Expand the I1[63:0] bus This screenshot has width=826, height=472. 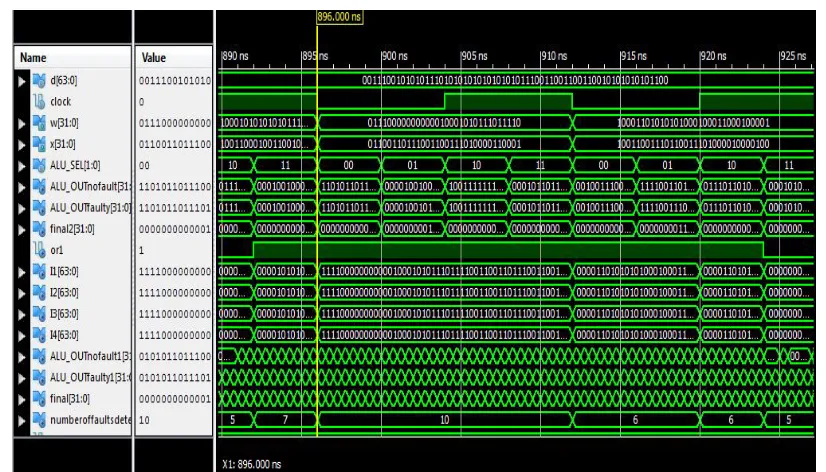click(x=22, y=272)
